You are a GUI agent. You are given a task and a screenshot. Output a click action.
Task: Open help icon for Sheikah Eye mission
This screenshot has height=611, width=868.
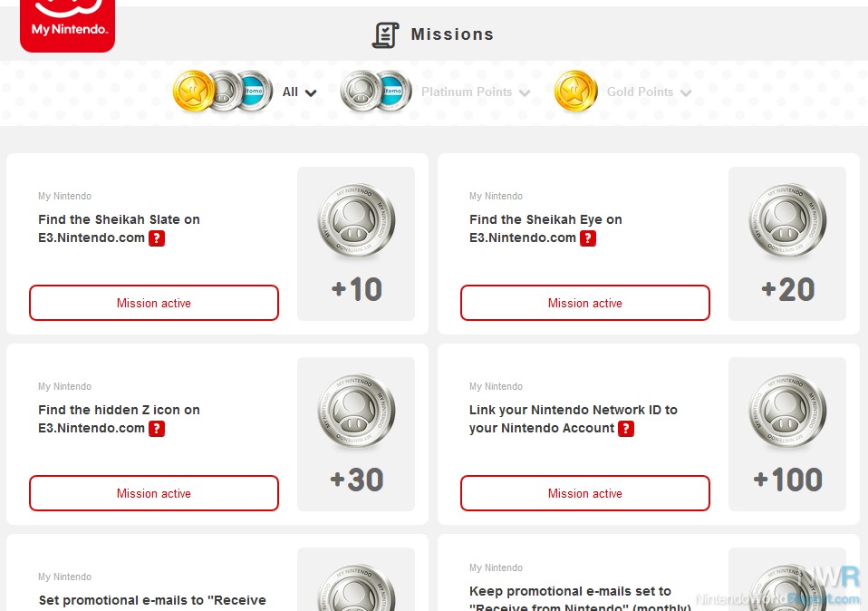(588, 238)
